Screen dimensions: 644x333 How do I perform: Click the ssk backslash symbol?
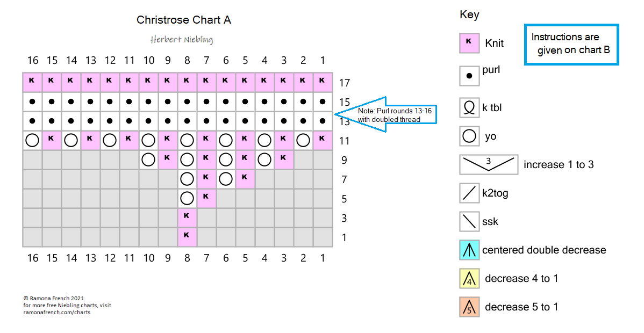469,221
